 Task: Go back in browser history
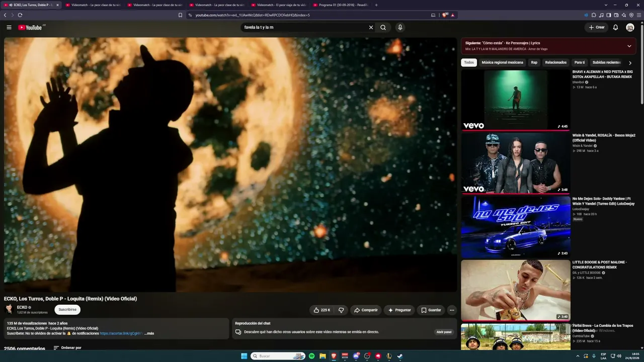5,15
